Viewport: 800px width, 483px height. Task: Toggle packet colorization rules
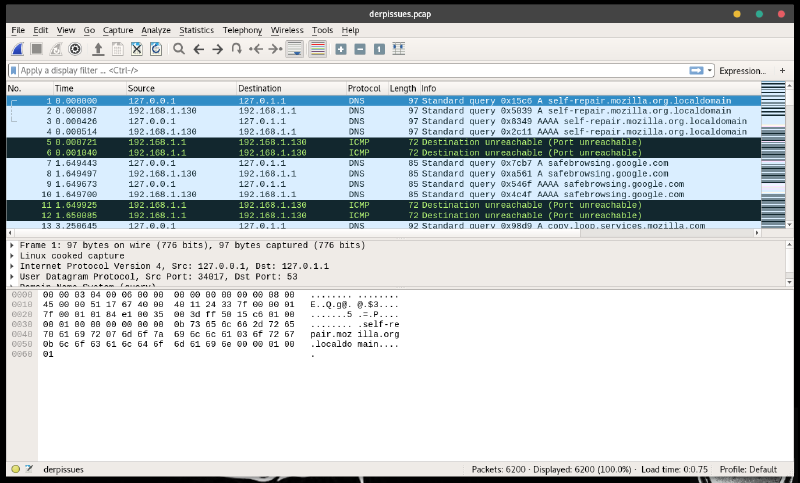(x=319, y=48)
